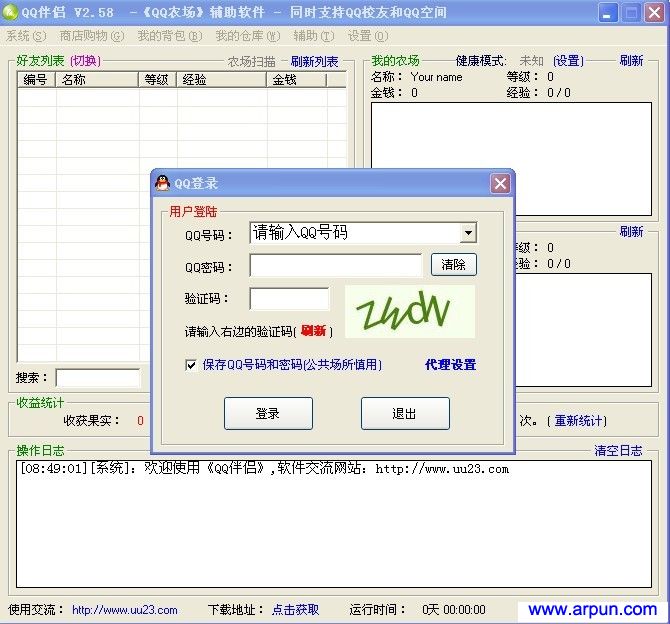Open the 我的背包(B) menu
The image size is (670, 624).
(170, 36)
